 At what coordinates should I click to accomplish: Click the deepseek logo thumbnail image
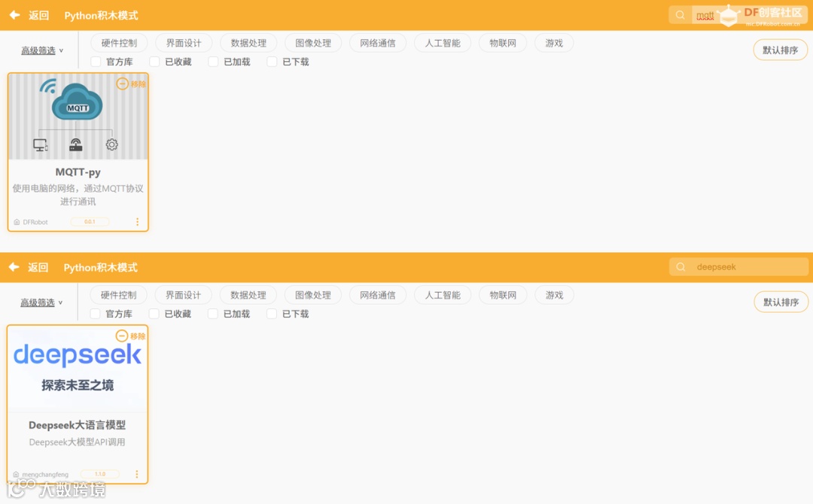tap(78, 369)
